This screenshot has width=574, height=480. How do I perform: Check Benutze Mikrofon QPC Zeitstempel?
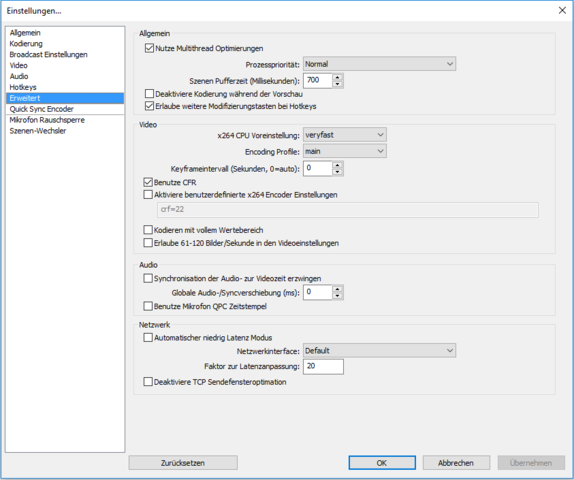coord(148,306)
